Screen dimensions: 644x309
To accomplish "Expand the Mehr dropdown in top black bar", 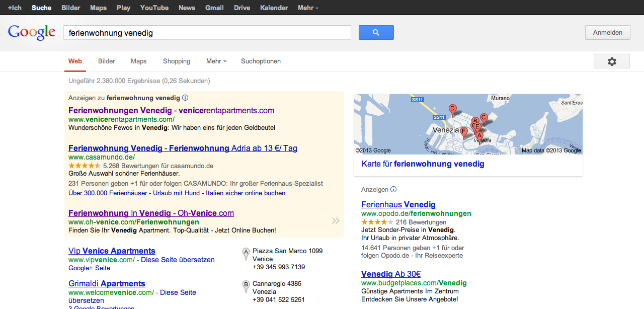I will 308,8.
